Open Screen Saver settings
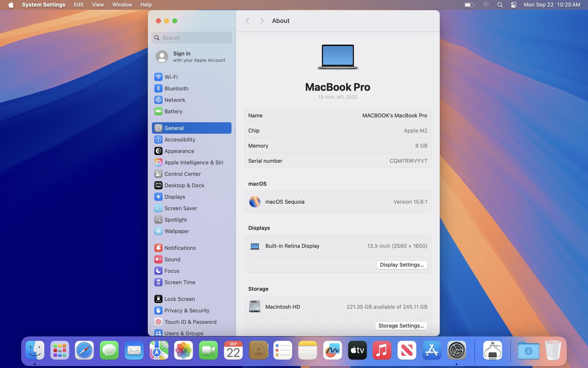The height and width of the screenshot is (368, 588). (192, 208)
